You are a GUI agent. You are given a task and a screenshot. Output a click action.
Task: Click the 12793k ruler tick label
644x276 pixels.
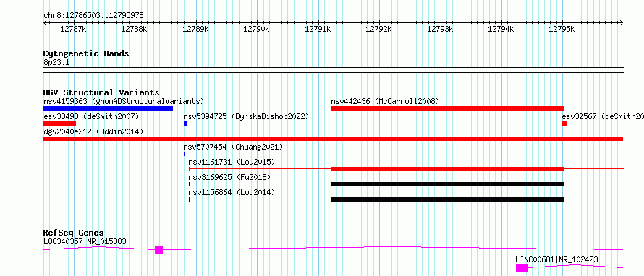pos(440,30)
